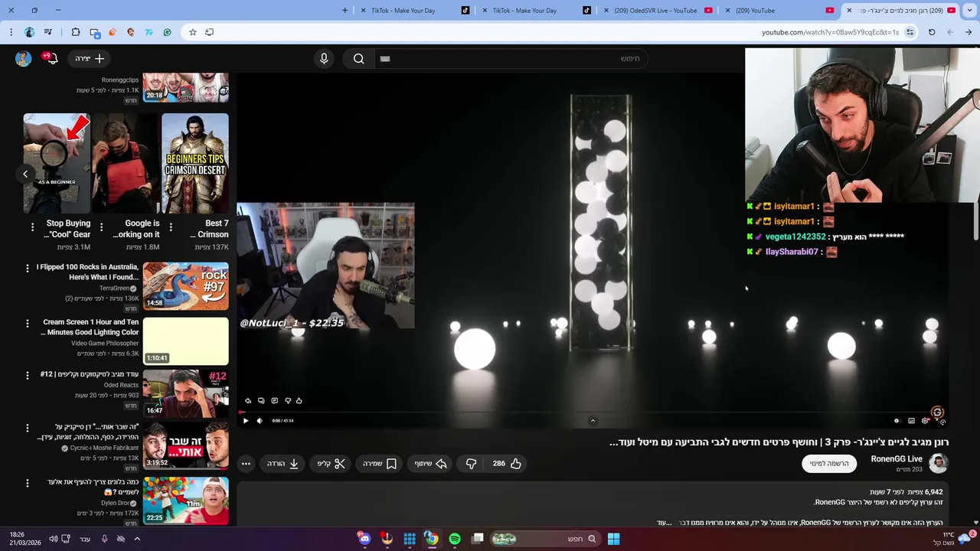
Task: Open RonenGG Live channel avatar
Action: coord(939,463)
